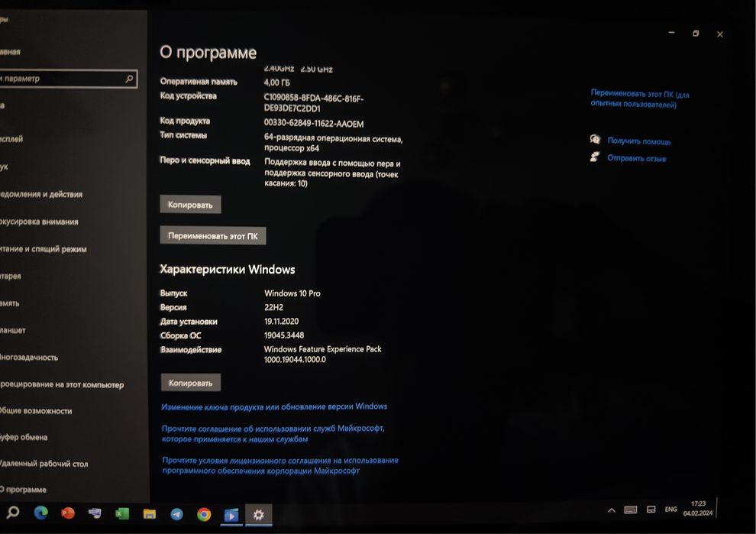Open Переименовать этот ПК (для опытных пользователей) link
The image size is (756, 534).
640,99
